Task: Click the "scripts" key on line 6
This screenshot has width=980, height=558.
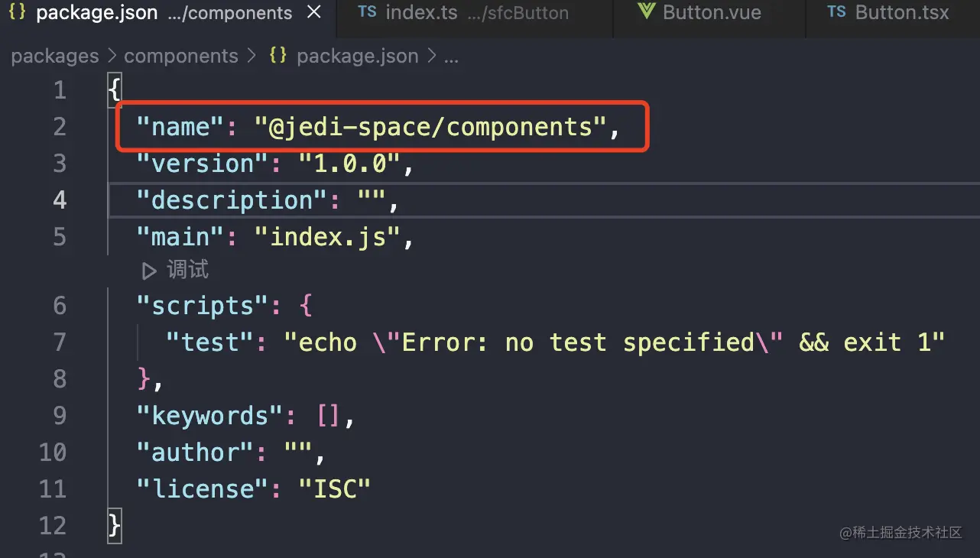Action: point(195,307)
